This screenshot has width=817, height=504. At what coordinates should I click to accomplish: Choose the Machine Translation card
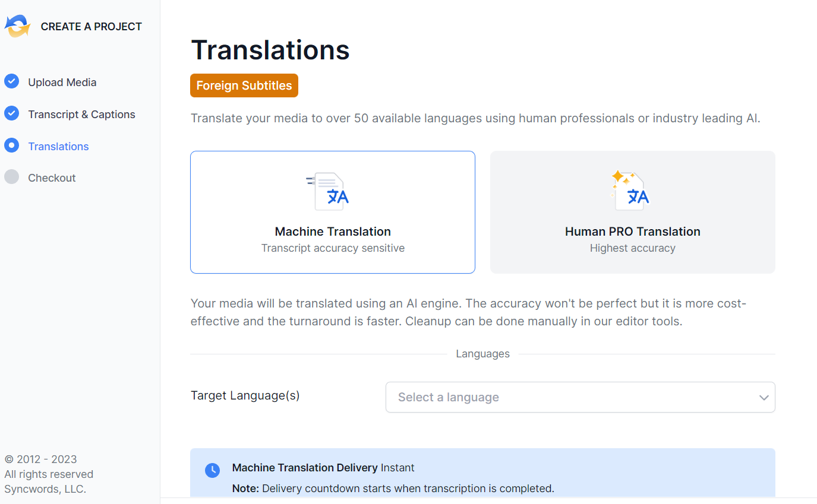point(333,212)
